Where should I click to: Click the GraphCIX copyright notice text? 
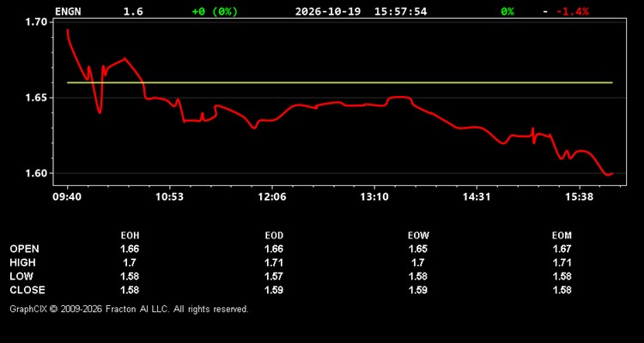129,309
